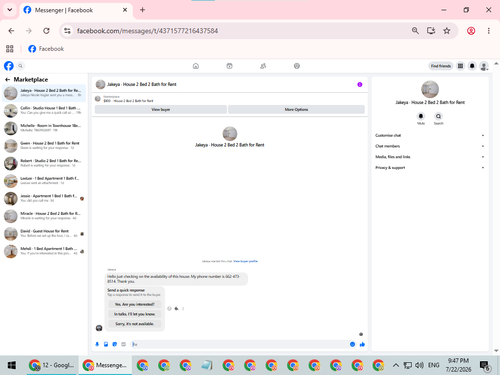Click the address bar URL
Image resolution: width=500 pixels, height=375 pixels.
pyautogui.click(x=147, y=31)
